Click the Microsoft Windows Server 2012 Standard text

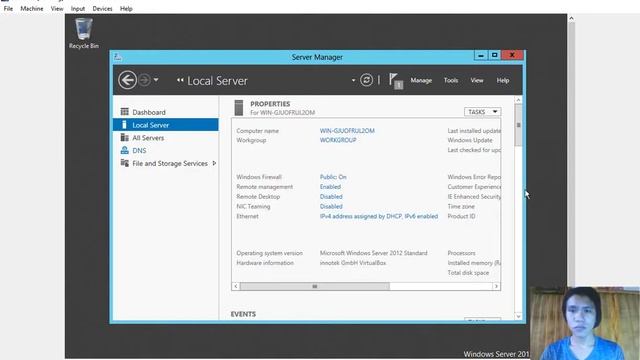coord(373,253)
